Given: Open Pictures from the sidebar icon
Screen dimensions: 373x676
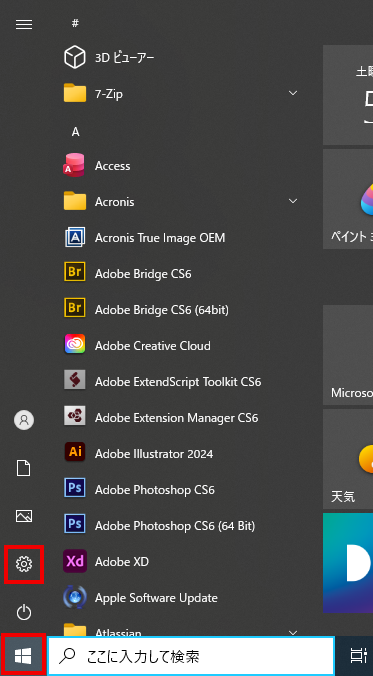Looking at the screenshot, I should (x=24, y=516).
